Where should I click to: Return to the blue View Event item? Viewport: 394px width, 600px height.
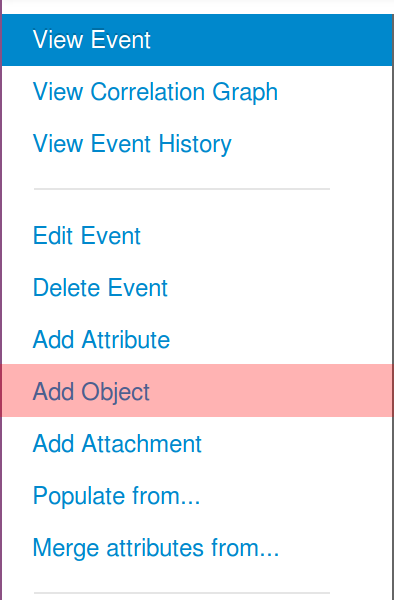[197, 40]
